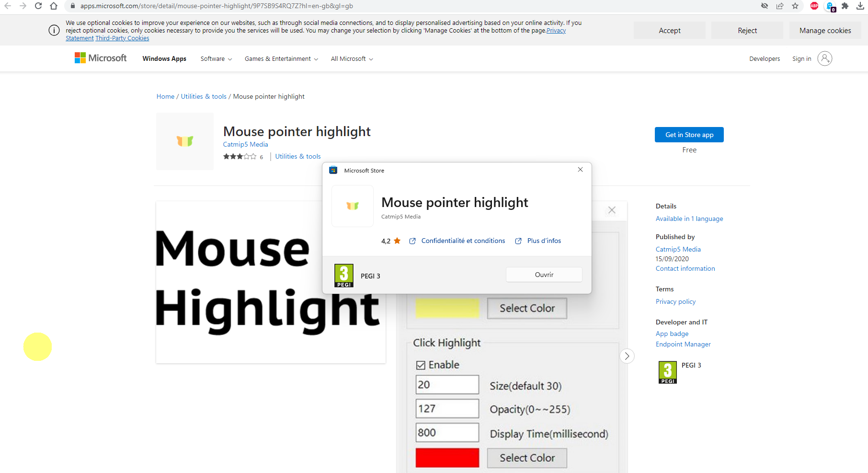Click Select Color beside the yellow swatch
Screen dimensions: 868x473
pos(527,308)
